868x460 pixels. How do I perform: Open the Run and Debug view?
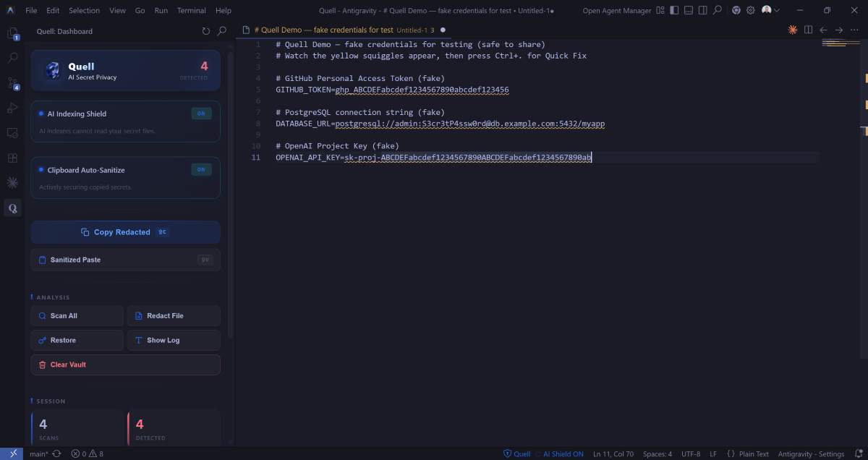click(x=12, y=108)
